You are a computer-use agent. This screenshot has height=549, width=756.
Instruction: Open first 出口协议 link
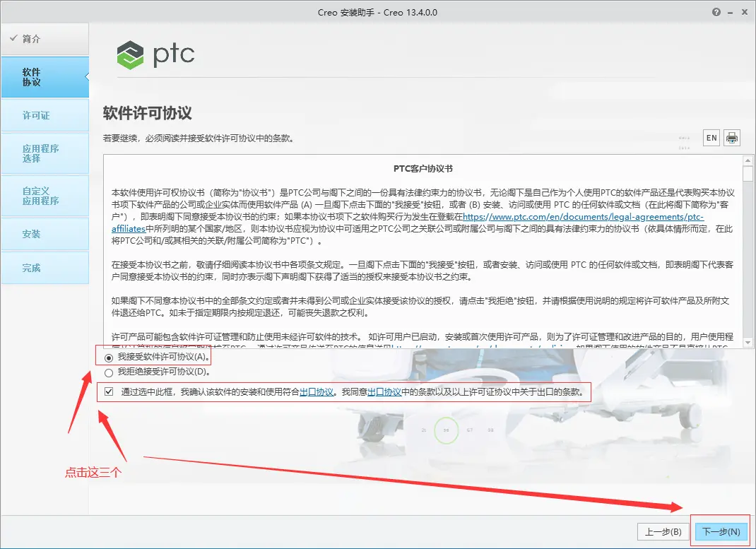[x=317, y=392]
